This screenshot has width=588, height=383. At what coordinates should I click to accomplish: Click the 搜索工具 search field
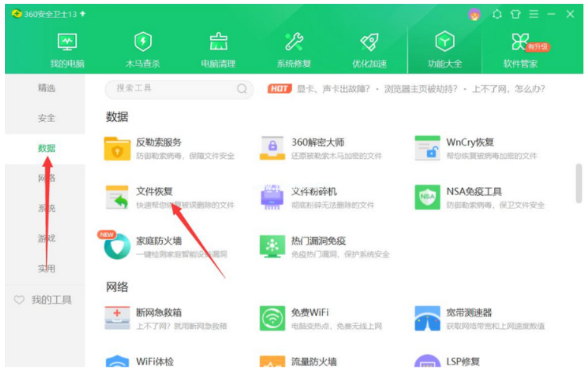(x=175, y=89)
